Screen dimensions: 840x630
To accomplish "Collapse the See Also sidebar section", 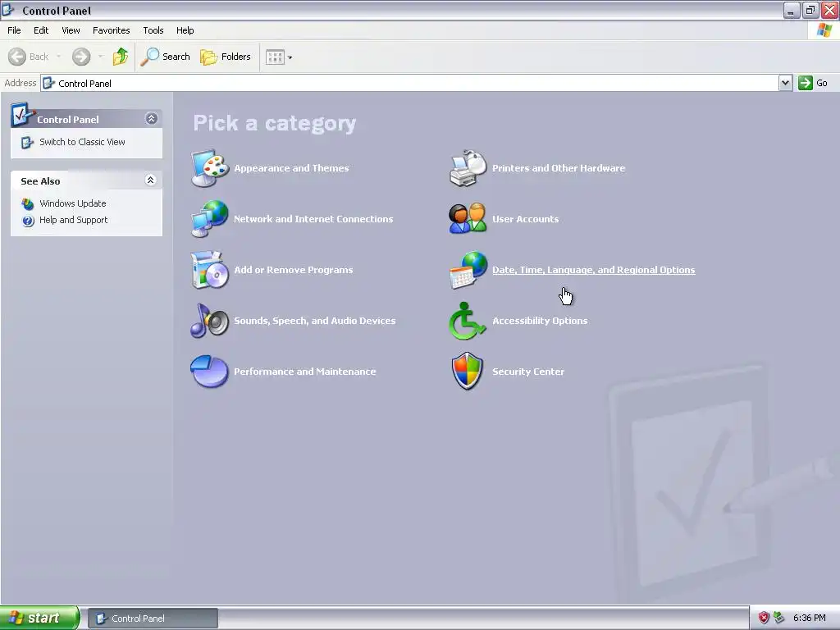I will (151, 180).
